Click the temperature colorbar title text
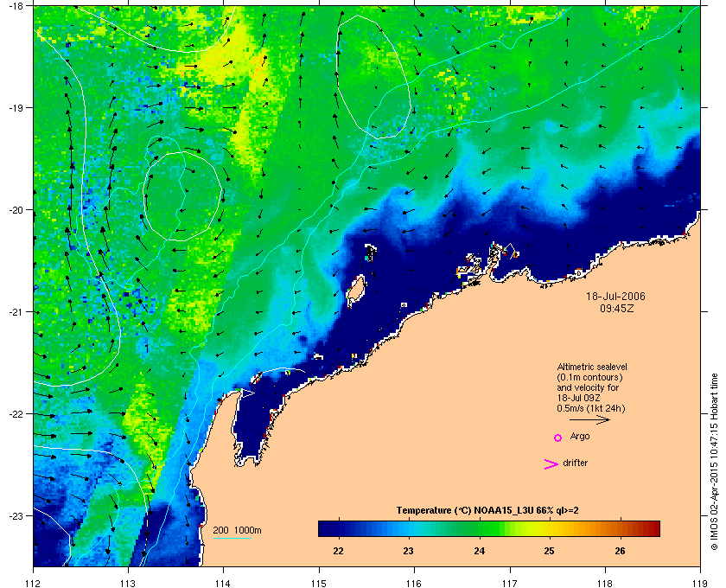 487,511
